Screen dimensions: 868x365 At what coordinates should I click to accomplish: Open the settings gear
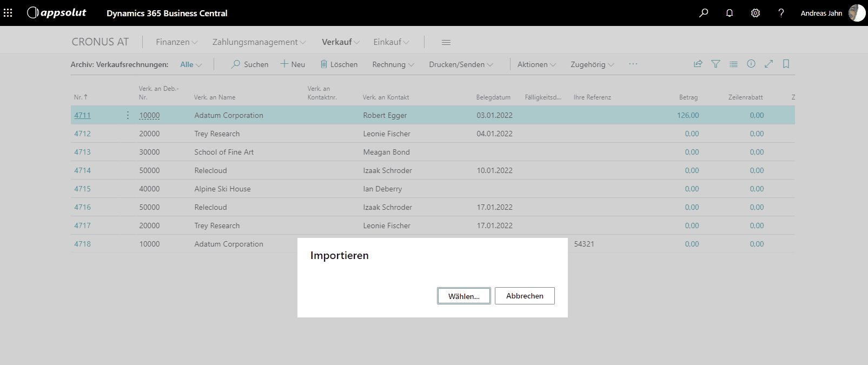755,13
